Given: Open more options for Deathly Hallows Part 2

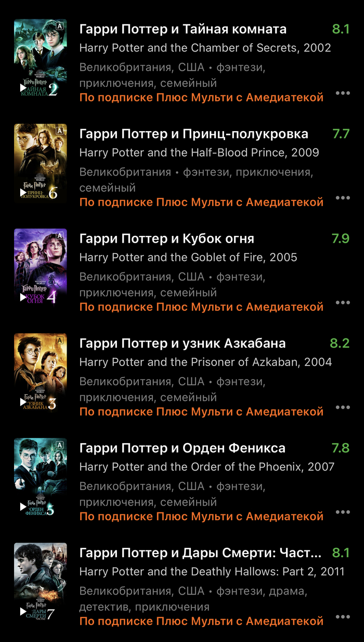Looking at the screenshot, I should (x=343, y=617).
